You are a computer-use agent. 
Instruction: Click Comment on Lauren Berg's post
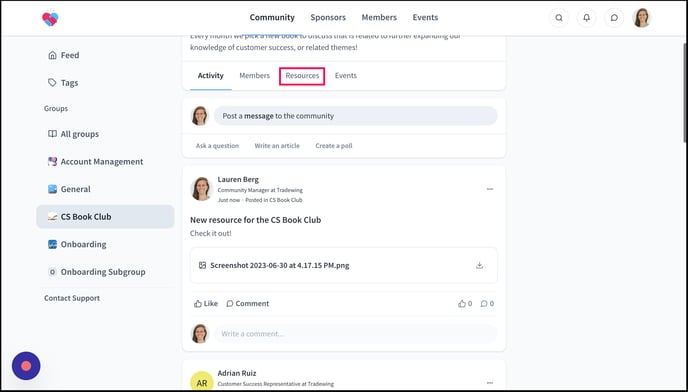pyautogui.click(x=247, y=303)
